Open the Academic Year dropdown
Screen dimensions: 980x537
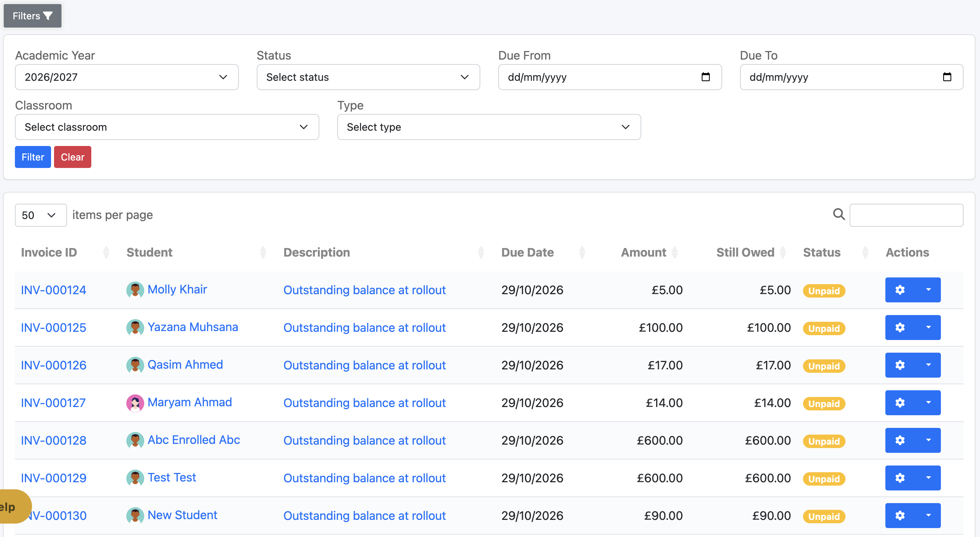click(127, 77)
